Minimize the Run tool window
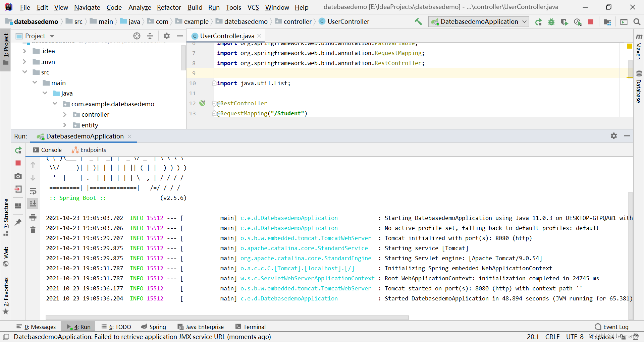Image resolution: width=644 pixels, height=342 pixels. point(627,136)
